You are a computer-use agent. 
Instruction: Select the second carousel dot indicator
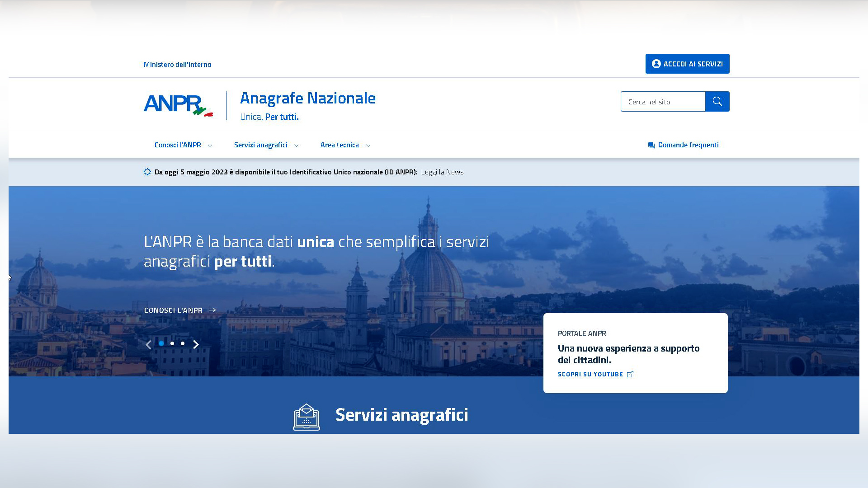(172, 343)
